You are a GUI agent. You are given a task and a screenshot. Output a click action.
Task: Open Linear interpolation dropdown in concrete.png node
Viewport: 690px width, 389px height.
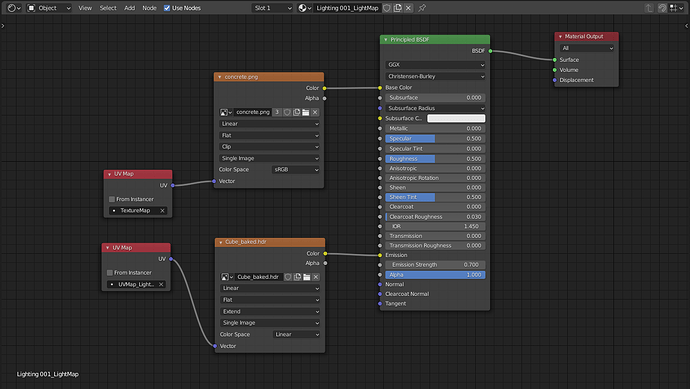[x=269, y=124]
